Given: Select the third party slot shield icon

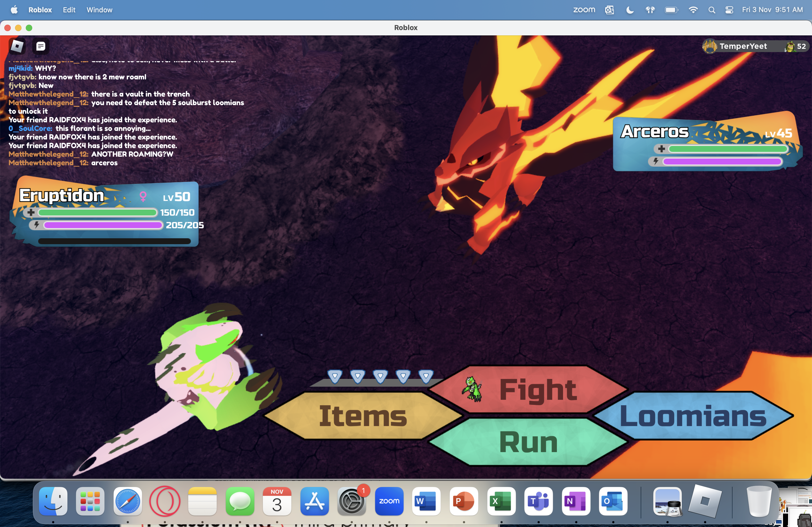Looking at the screenshot, I should pyautogui.click(x=380, y=376).
